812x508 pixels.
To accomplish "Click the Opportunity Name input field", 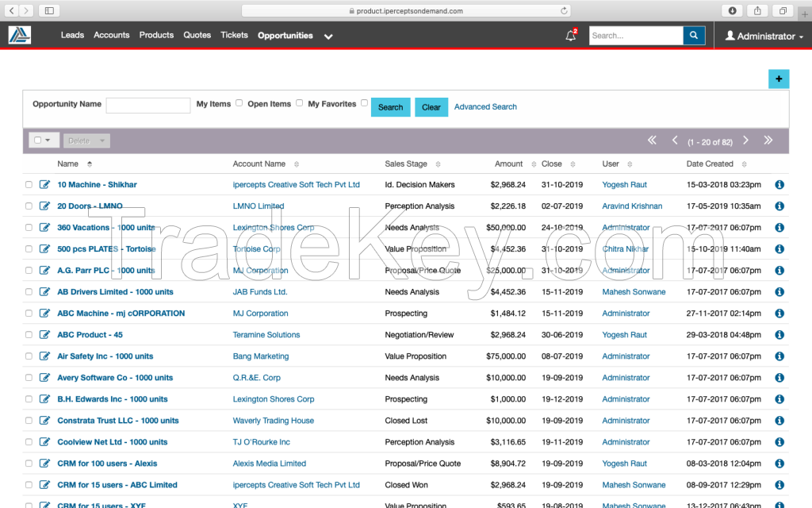I will (148, 105).
